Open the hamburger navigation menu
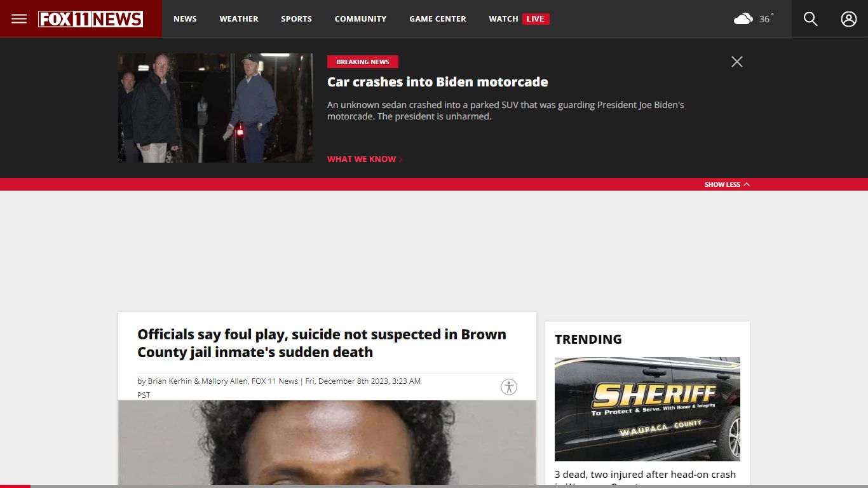 [18, 18]
